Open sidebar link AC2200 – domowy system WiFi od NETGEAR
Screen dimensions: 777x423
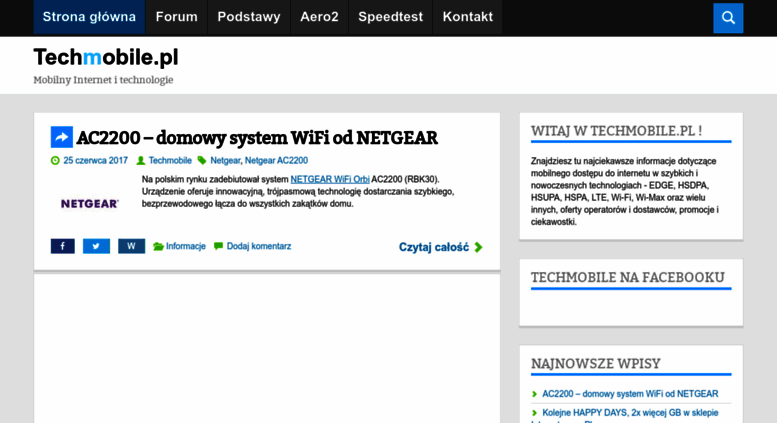coord(630,394)
